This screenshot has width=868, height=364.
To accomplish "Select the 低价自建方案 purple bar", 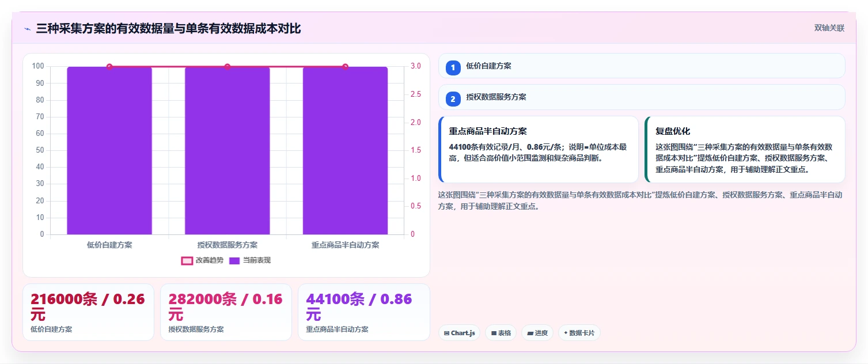I will pos(109,150).
